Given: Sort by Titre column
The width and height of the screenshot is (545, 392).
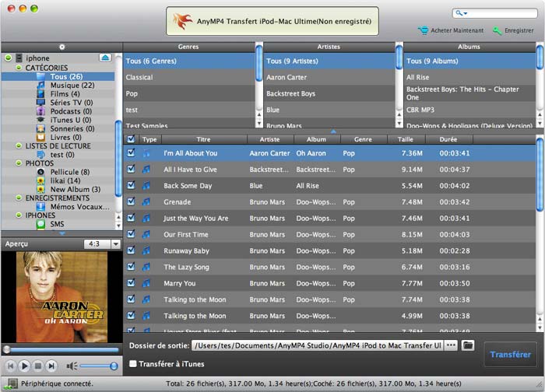Looking at the screenshot, I should (204, 139).
